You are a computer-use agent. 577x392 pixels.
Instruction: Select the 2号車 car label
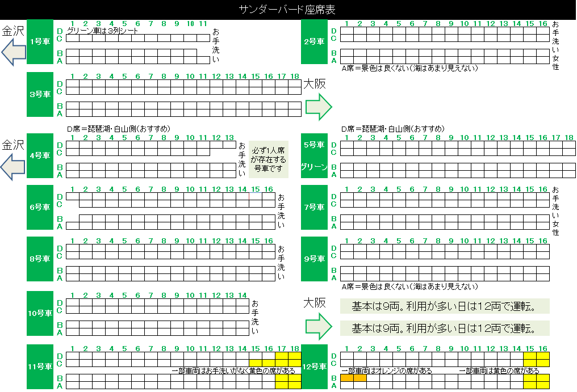(314, 41)
